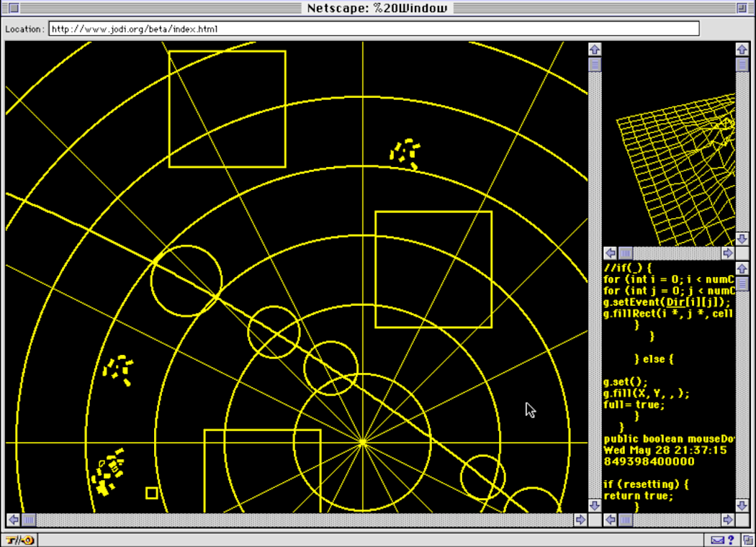
Task: Click inside the yellow square right of center line
Action: point(433,269)
